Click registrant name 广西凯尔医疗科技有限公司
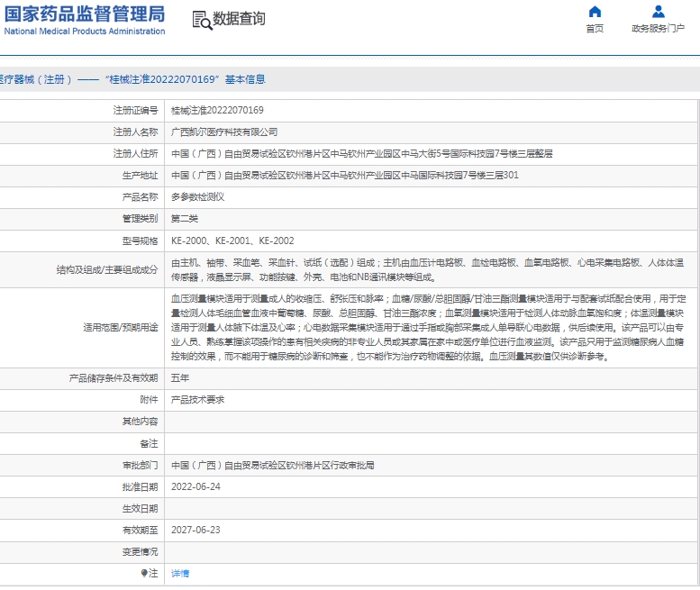The image size is (700, 590). [x=224, y=132]
